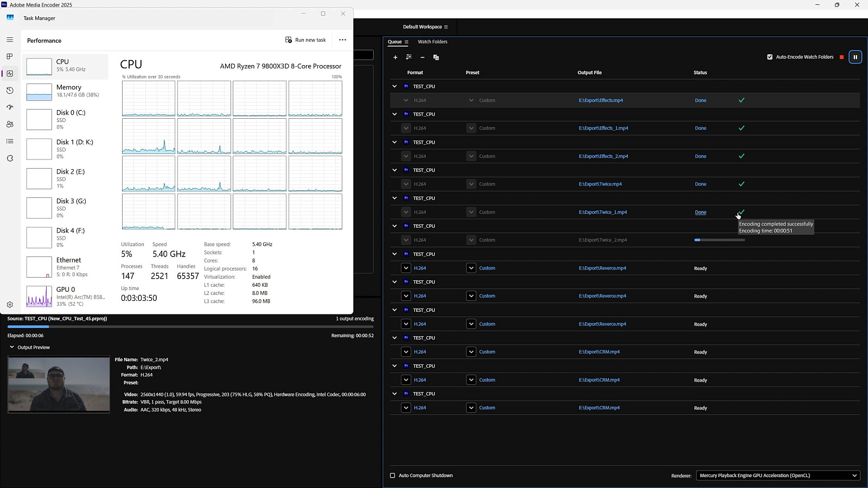Select the GPU 0 performance graph
868x488 pixels.
point(39,296)
